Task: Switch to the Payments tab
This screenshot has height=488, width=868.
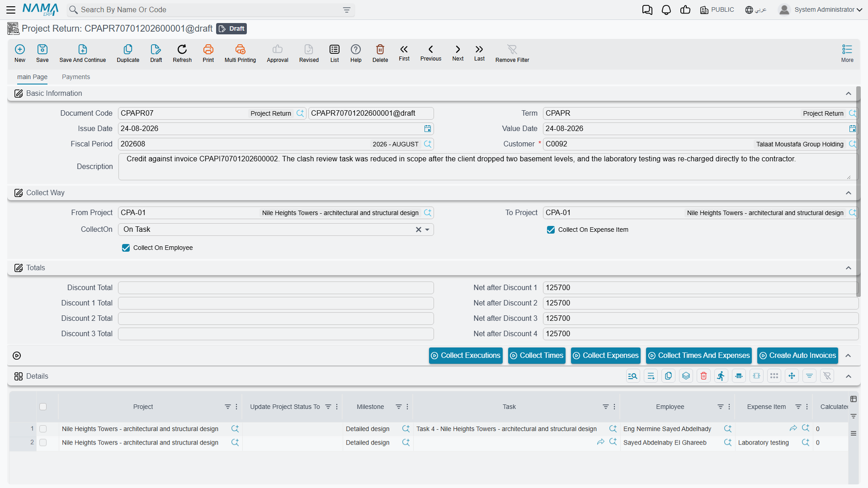Action: point(76,77)
